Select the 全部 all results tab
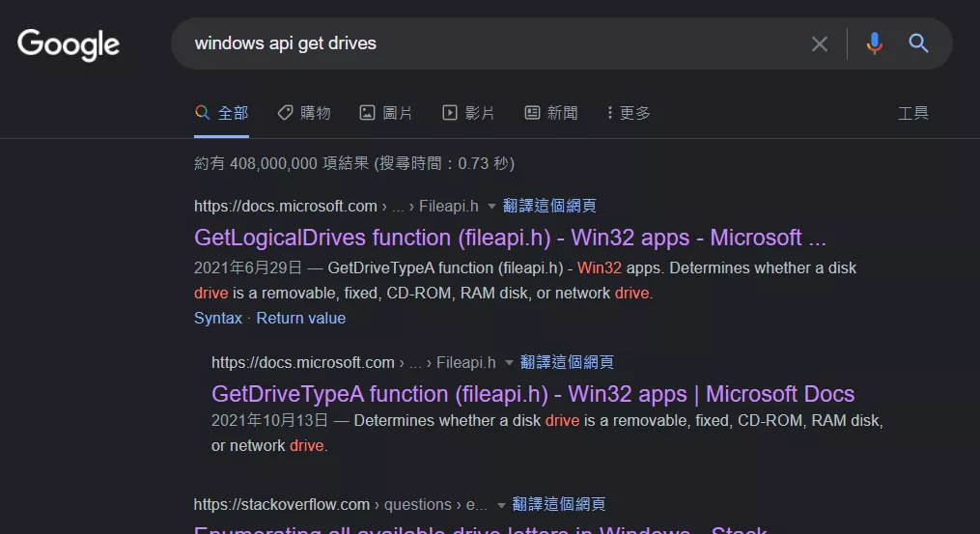This screenshot has width=980, height=534. tap(222, 113)
